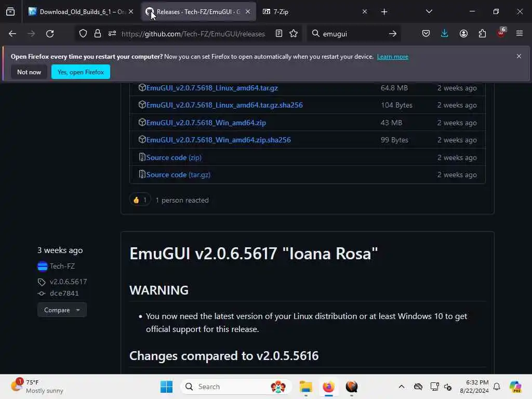Download Source code (zip)

tap(174, 157)
